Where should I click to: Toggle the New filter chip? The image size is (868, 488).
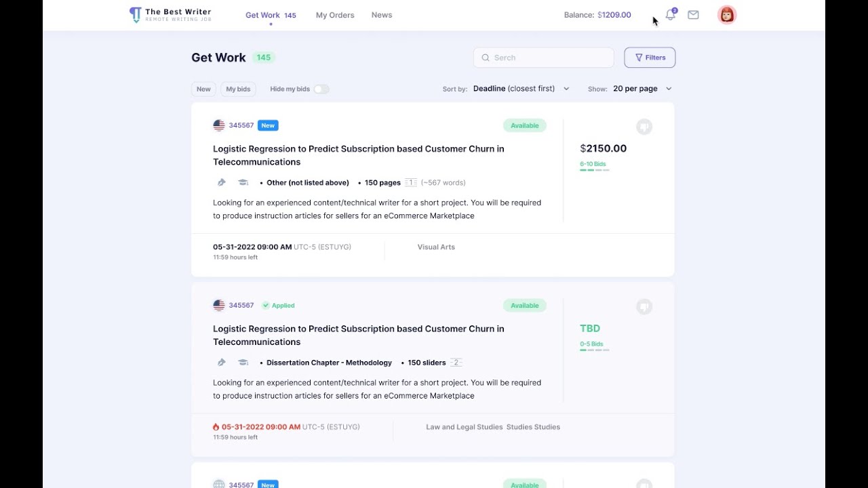203,89
